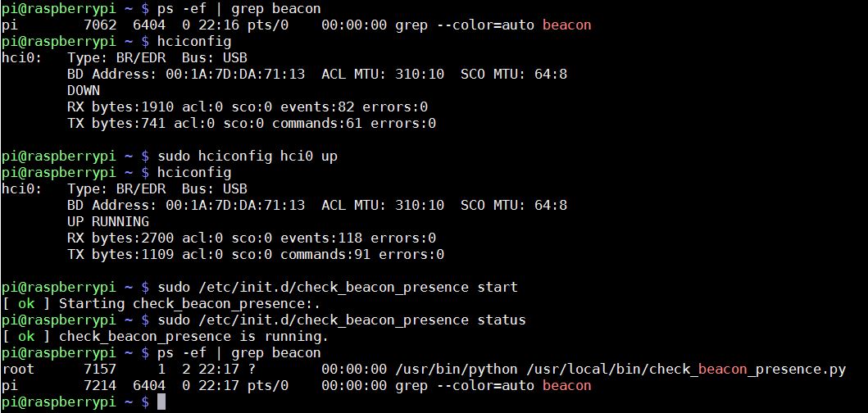This screenshot has width=868, height=413.
Task: Click the green 'ok' beside 'is running' line
Action: click(x=26, y=336)
